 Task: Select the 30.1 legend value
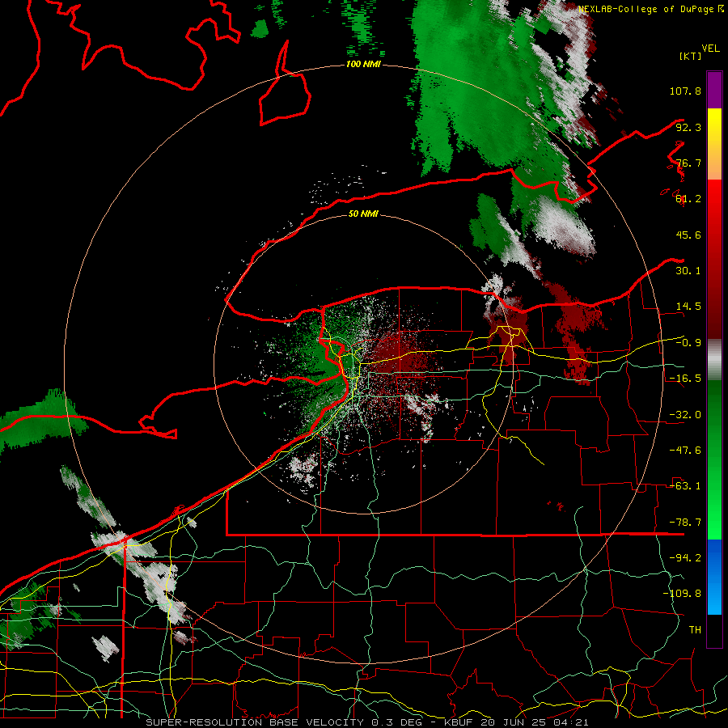688,271
